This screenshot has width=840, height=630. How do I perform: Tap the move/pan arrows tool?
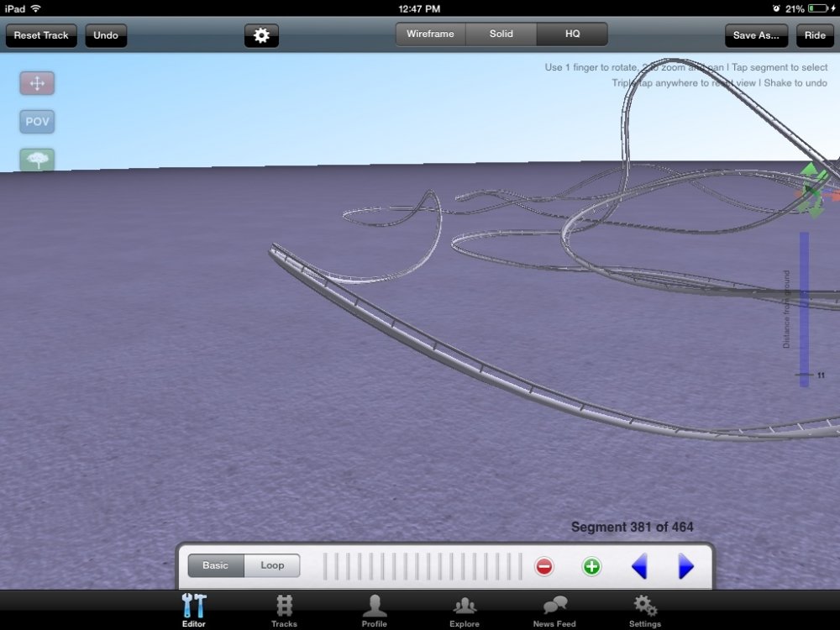(x=37, y=83)
